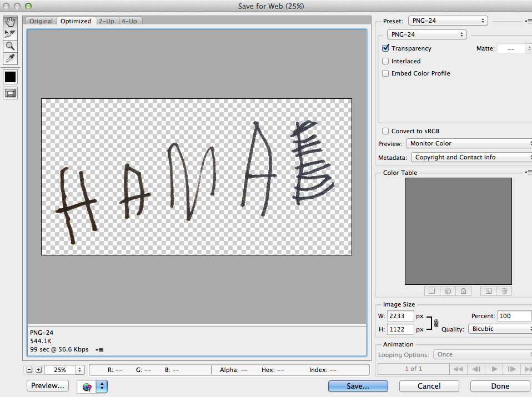Click the lock color icon
The image size is (532, 397).
click(x=464, y=291)
